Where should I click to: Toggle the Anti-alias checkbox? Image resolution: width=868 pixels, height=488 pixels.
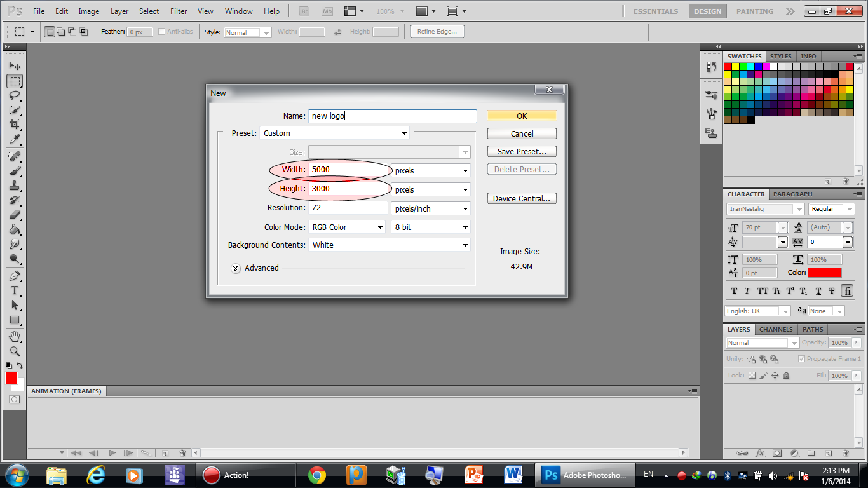(161, 32)
